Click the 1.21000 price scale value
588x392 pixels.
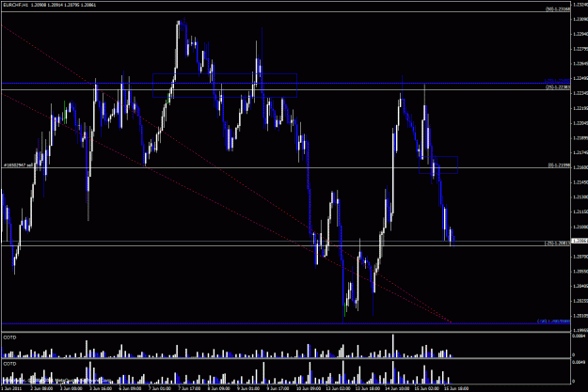[580, 227]
